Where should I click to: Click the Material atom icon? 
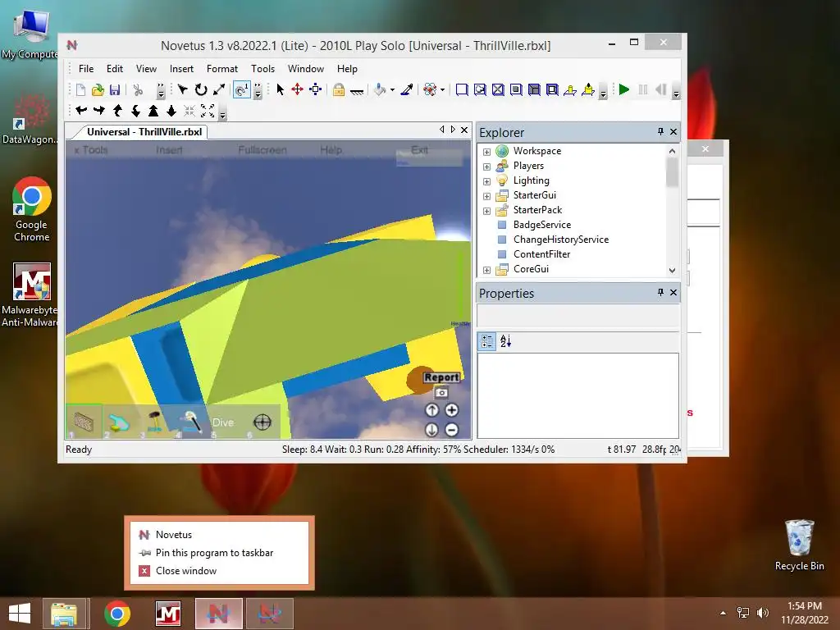[430, 89]
